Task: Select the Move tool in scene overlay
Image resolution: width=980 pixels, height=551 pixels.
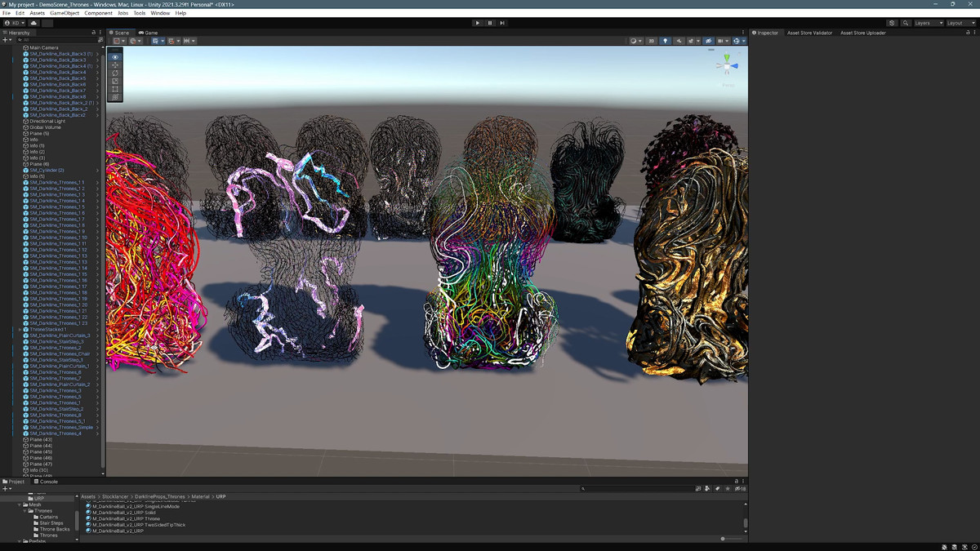Action: (115, 65)
